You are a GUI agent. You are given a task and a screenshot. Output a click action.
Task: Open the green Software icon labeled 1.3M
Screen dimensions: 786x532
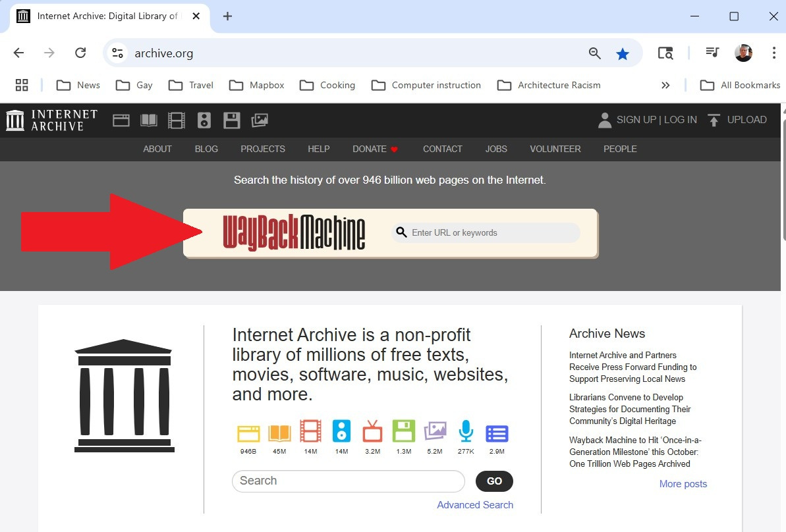(403, 431)
